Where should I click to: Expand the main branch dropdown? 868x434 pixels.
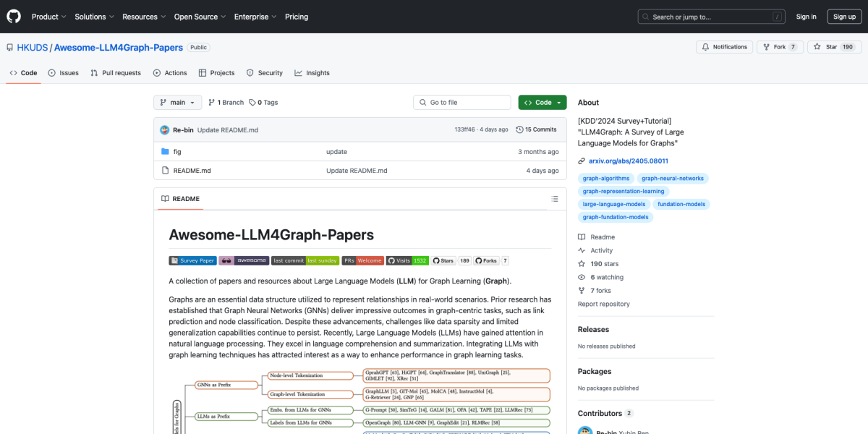(x=177, y=103)
